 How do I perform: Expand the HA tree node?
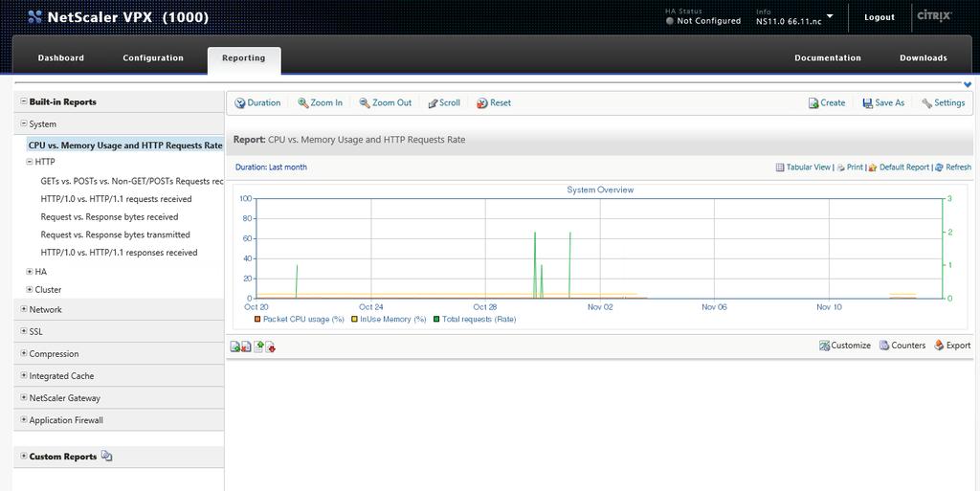pos(30,272)
